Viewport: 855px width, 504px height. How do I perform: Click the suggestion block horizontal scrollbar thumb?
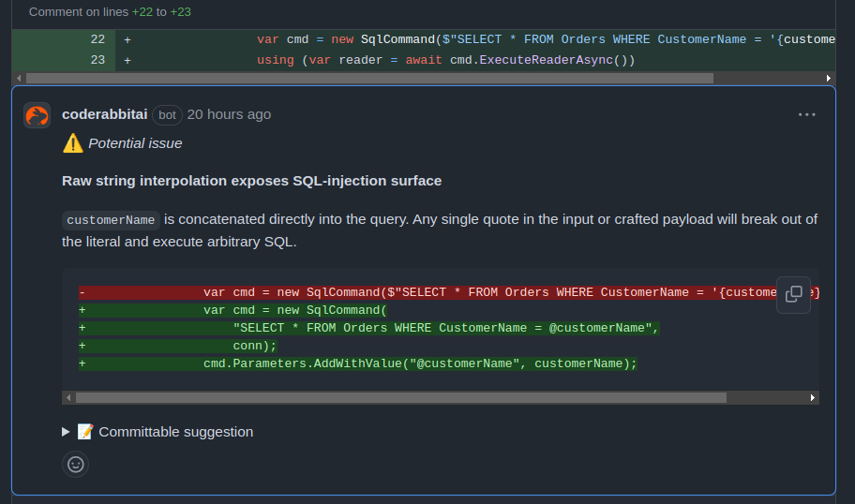401,398
